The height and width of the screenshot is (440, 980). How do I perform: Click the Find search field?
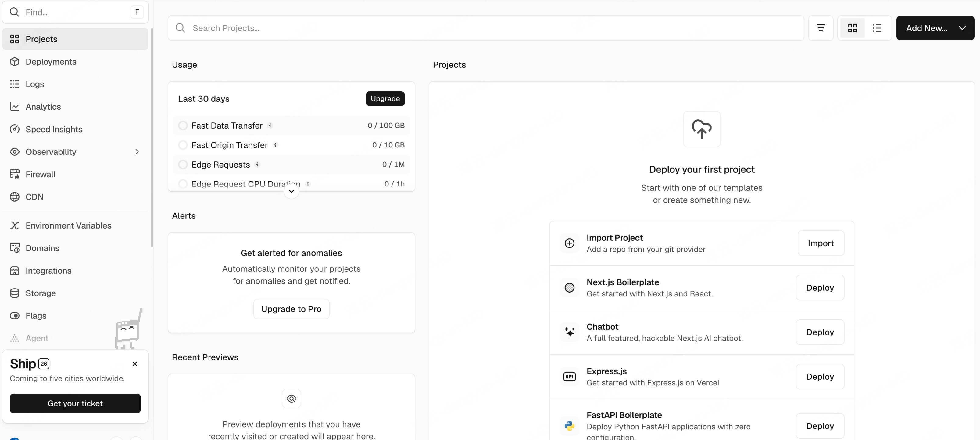coord(75,12)
